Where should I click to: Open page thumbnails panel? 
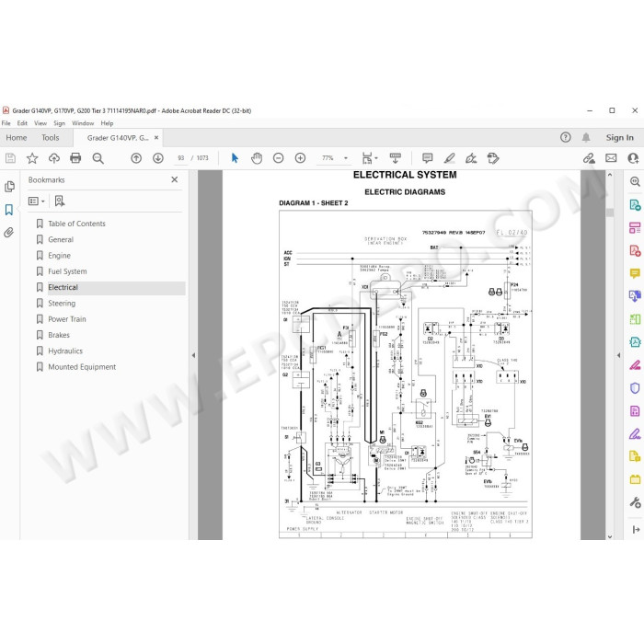(x=9, y=187)
